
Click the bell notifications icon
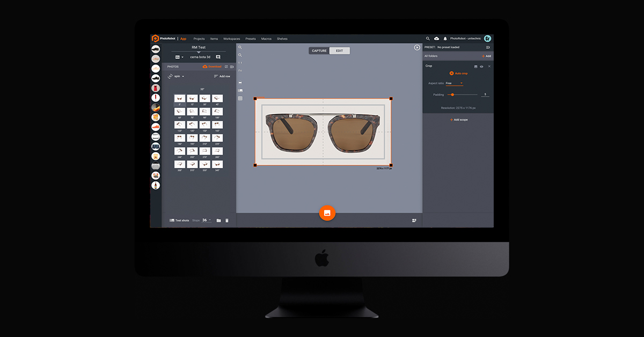(444, 39)
